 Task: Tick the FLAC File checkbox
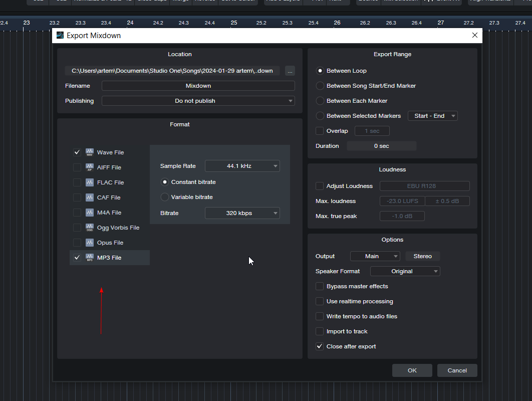[x=77, y=182]
